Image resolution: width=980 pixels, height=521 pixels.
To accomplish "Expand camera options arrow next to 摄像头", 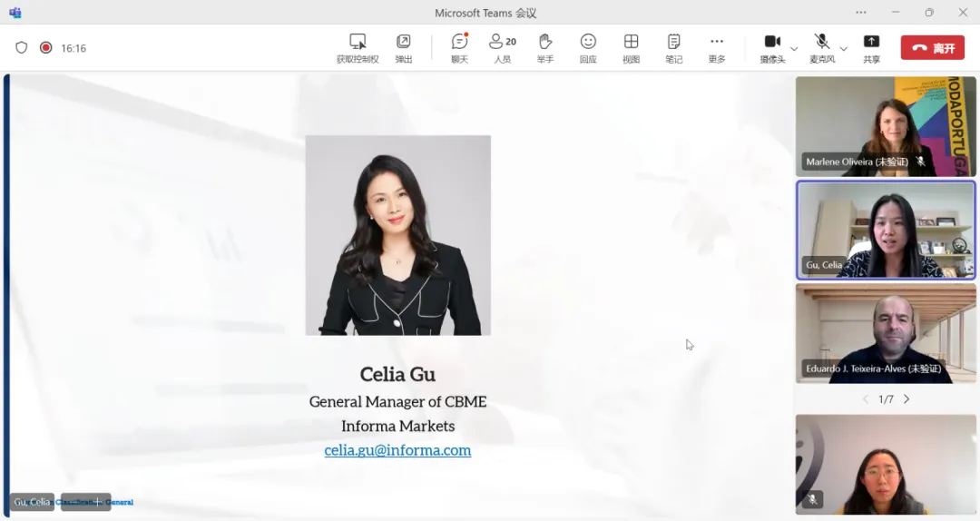I will pyautogui.click(x=794, y=48).
